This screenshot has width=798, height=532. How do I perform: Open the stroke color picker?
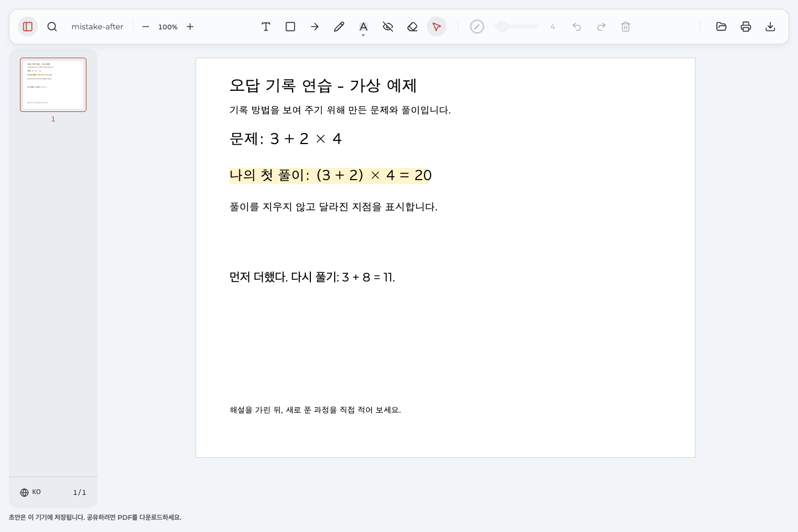(477, 27)
